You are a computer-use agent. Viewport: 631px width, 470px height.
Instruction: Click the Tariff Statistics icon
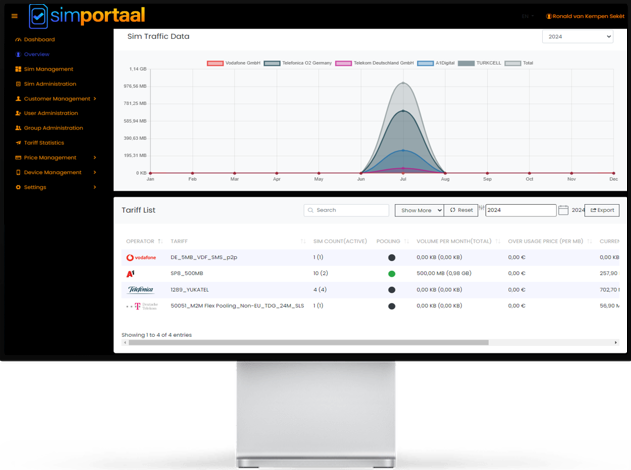point(18,143)
